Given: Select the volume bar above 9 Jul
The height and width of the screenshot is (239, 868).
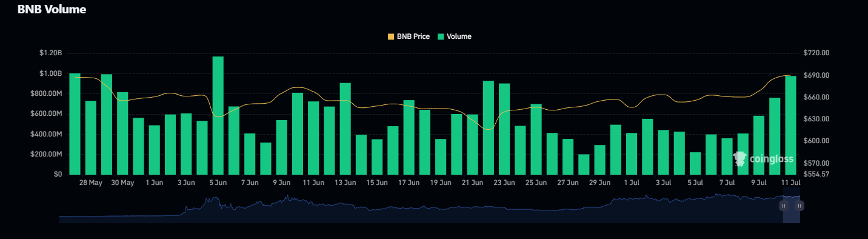Looking at the screenshot, I should pos(759,145).
